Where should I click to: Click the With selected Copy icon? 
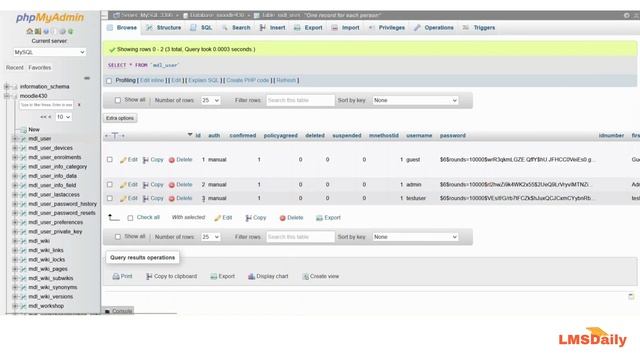click(x=248, y=218)
